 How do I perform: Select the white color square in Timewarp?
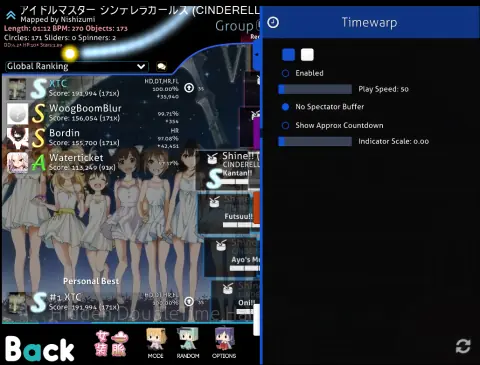pyautogui.click(x=307, y=55)
